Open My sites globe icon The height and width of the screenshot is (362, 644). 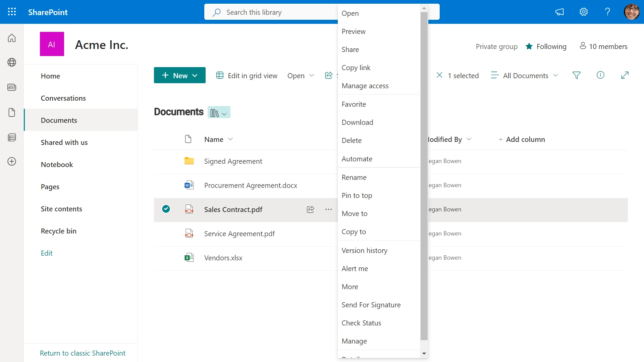12,62
